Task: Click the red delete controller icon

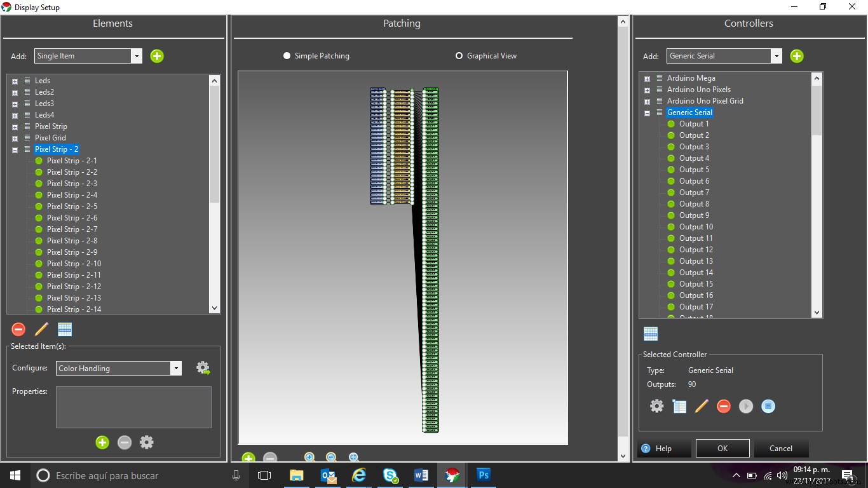Action: pyautogui.click(x=723, y=406)
